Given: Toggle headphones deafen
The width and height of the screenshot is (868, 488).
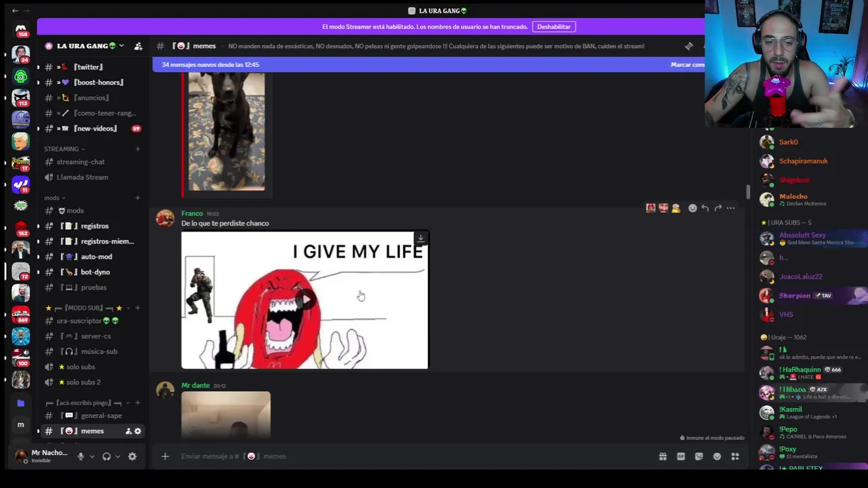Looking at the screenshot, I should click(106, 456).
